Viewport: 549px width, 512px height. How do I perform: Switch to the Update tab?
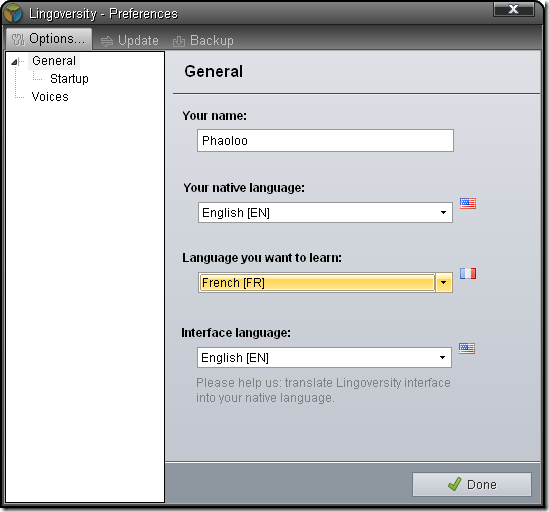(x=130, y=41)
